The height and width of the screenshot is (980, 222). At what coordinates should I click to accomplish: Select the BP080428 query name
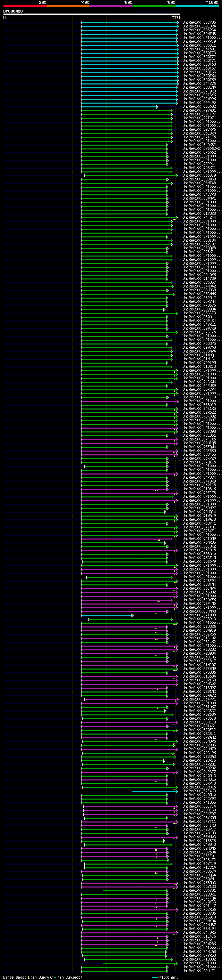pos(13,11)
